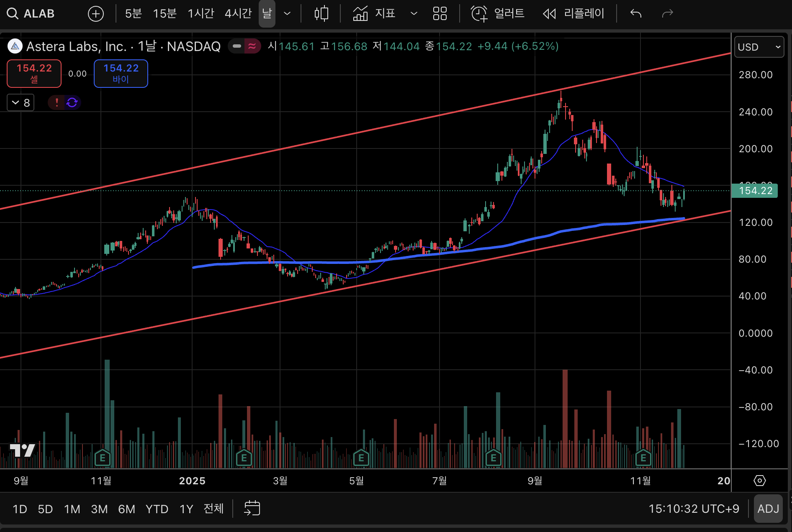Open the earnings marker near August
The image size is (792, 532).
[494, 458]
